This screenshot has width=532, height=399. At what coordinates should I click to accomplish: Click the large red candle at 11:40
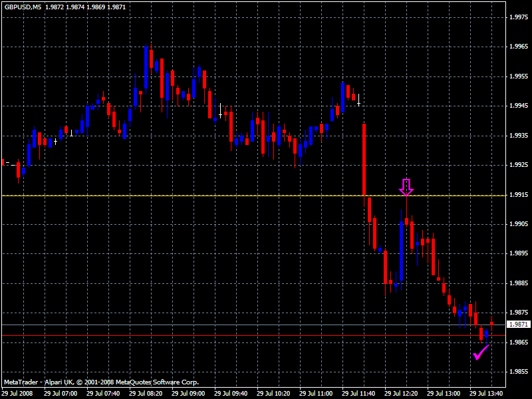click(364, 158)
